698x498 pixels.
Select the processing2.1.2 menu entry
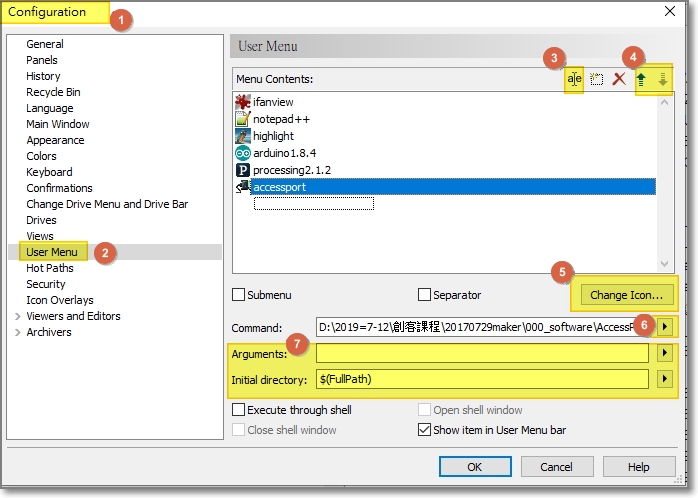click(x=293, y=170)
